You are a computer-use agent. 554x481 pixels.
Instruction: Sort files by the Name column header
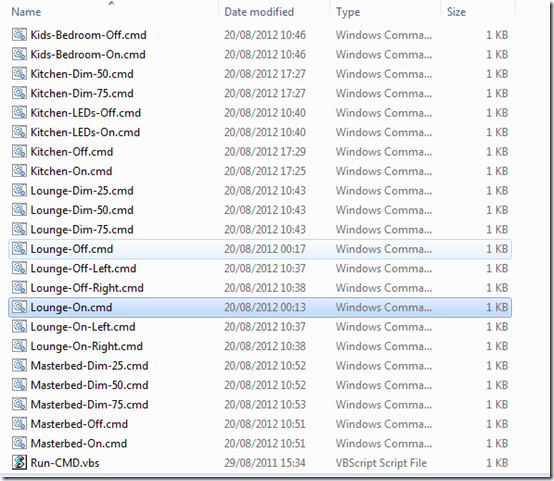point(26,12)
